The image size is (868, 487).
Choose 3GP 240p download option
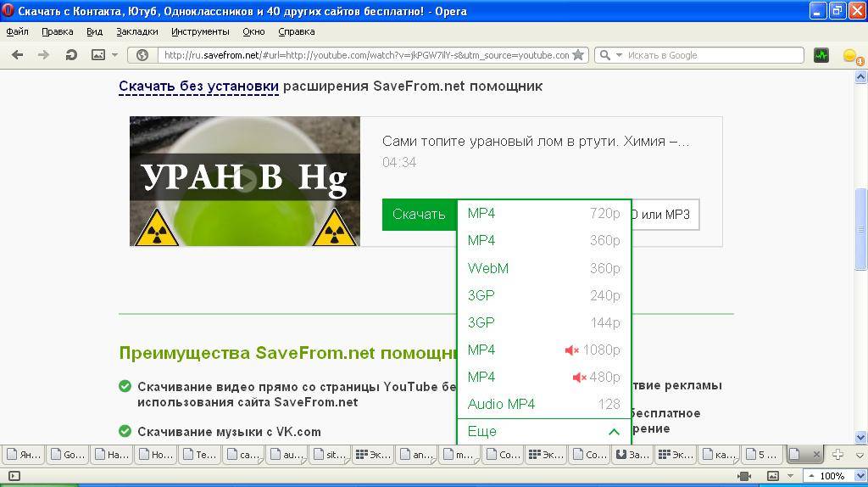(543, 295)
